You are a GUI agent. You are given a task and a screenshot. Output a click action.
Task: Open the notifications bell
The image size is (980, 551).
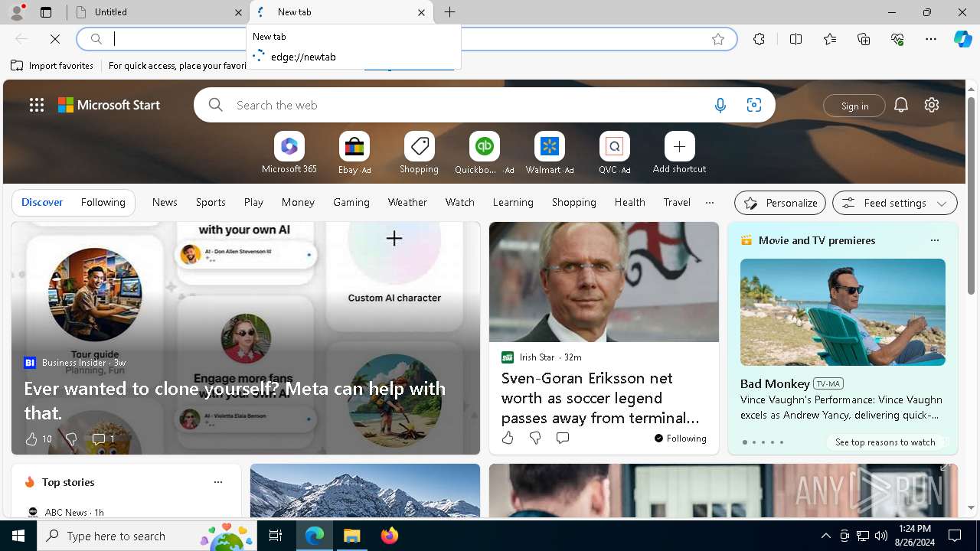tap(901, 105)
